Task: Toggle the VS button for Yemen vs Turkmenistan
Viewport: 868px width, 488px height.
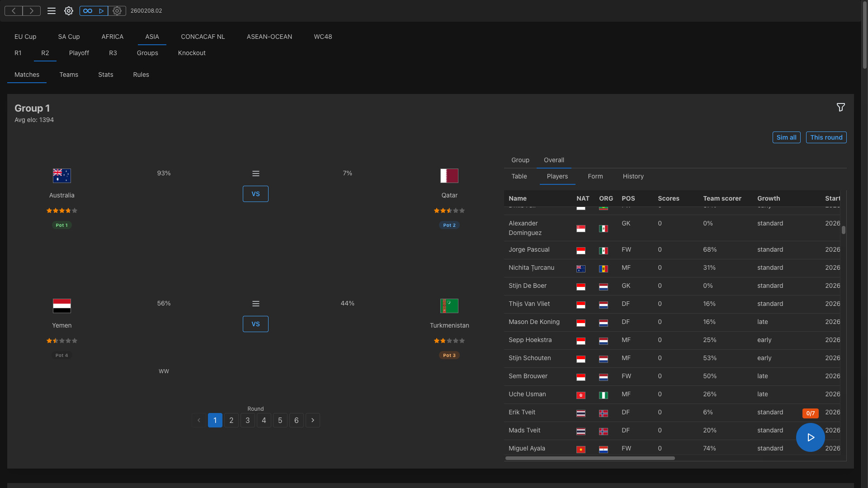Action: click(255, 324)
